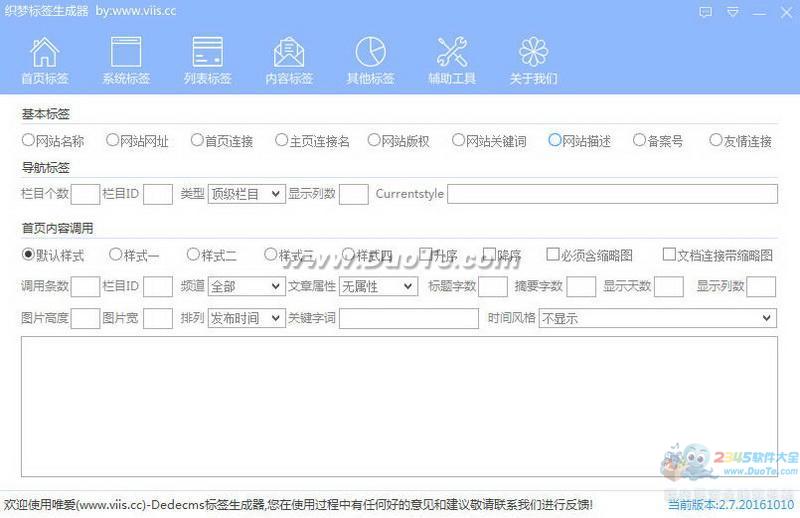
Task: Select the 网站名称 radio button
Action: [x=28, y=140]
